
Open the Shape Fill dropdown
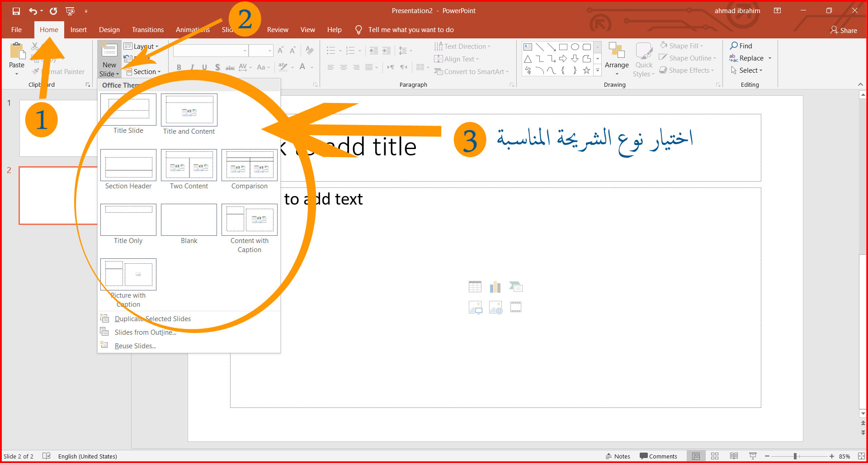pos(682,46)
